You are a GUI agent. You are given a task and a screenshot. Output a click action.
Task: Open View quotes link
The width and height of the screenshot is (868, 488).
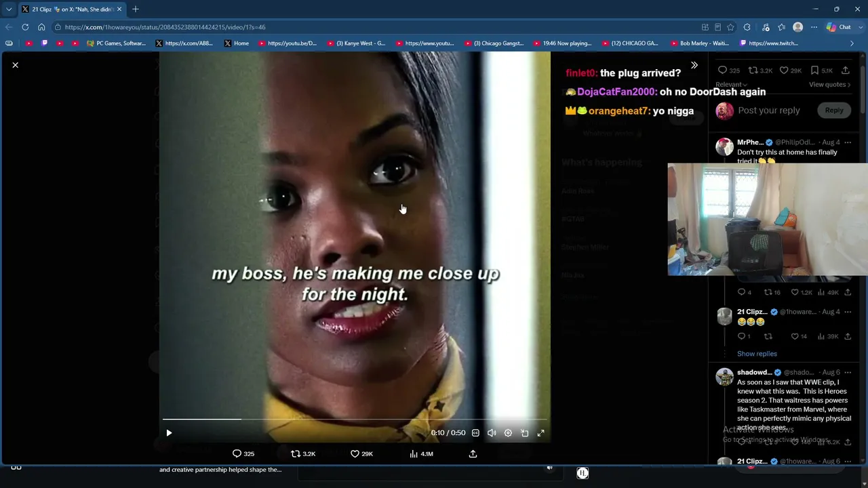(829, 85)
